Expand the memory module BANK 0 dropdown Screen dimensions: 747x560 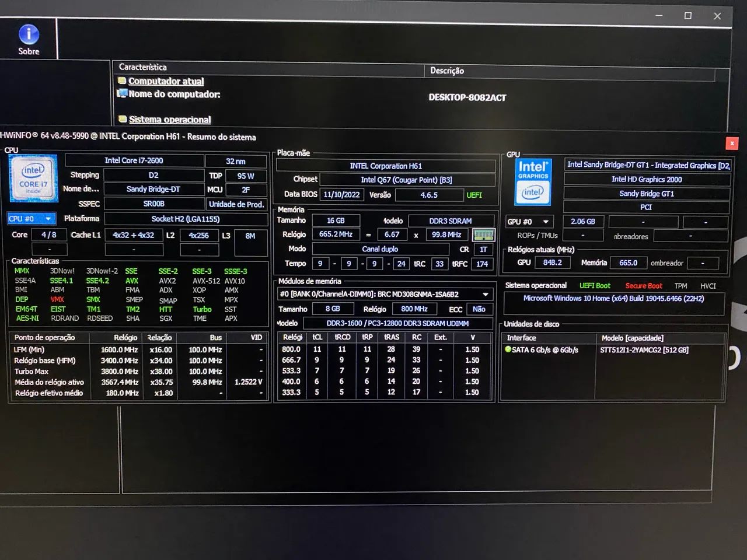[385, 294]
